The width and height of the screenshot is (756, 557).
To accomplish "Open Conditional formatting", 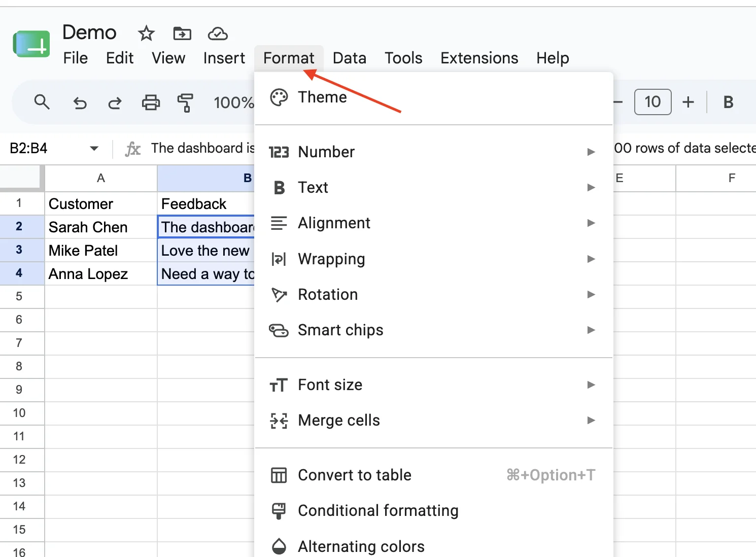I will tap(434, 510).
